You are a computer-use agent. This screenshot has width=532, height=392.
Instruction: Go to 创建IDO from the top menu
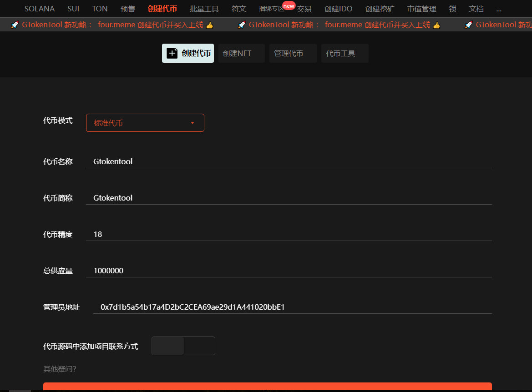click(x=338, y=9)
